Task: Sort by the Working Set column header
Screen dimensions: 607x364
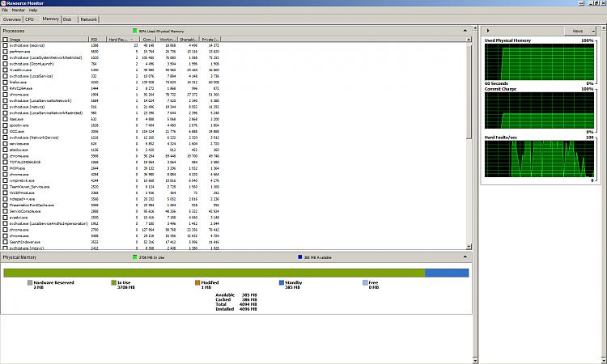Action: click(x=167, y=40)
